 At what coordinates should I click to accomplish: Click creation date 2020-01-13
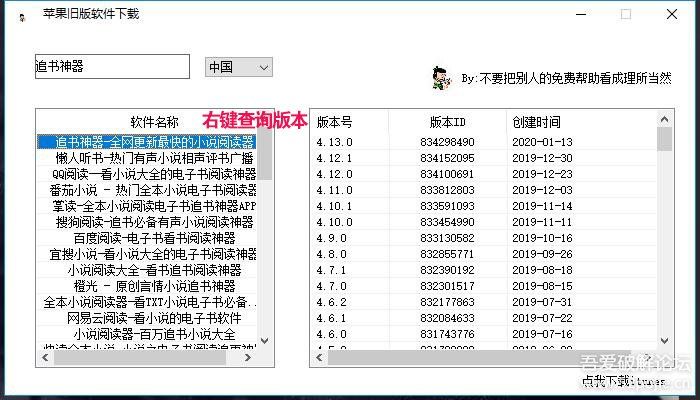coord(542,142)
